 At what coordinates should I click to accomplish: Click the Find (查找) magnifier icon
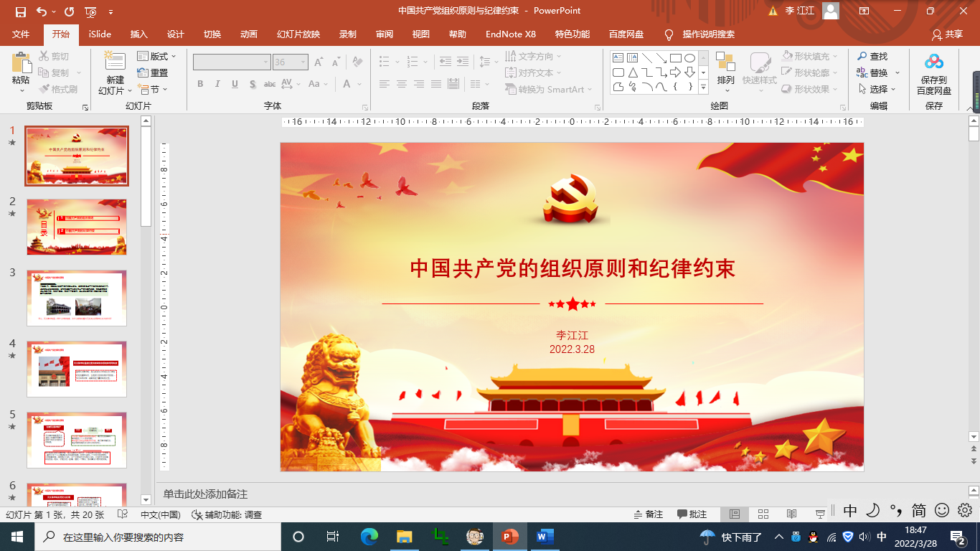862,56
